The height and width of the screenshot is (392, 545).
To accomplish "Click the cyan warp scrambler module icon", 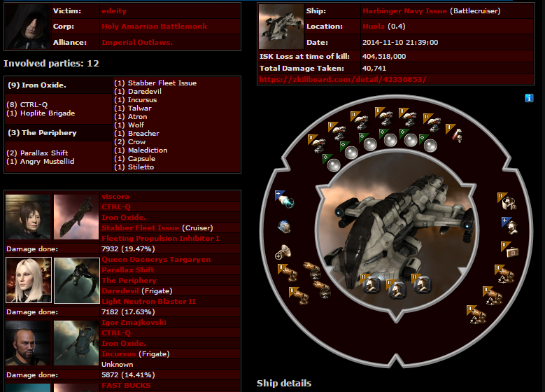I will click(x=286, y=201).
